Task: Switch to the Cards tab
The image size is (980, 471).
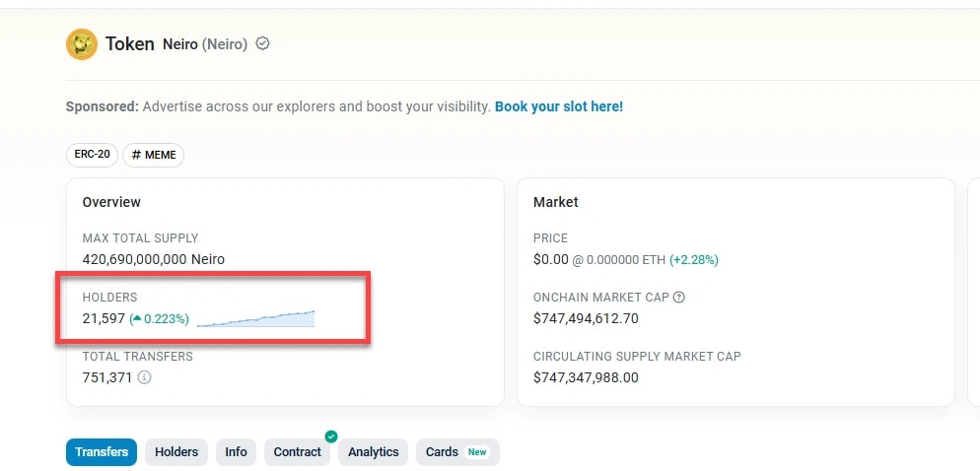Action: point(442,452)
